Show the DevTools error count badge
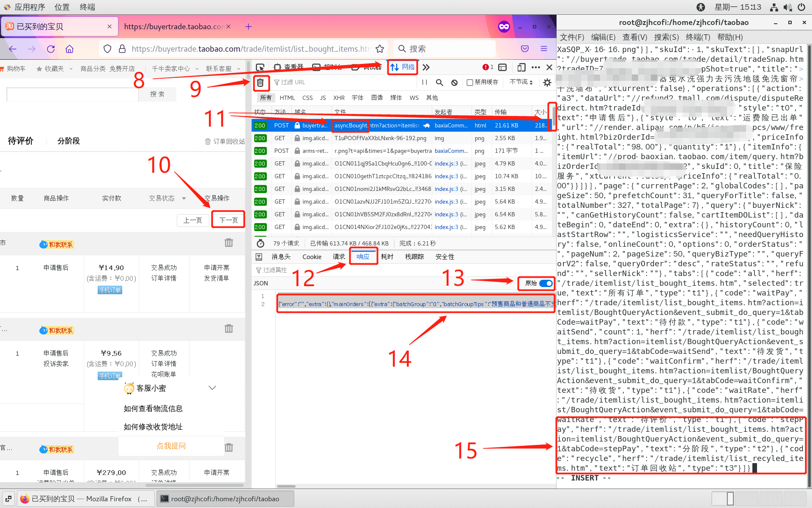This screenshot has height=508, width=812. click(488, 67)
